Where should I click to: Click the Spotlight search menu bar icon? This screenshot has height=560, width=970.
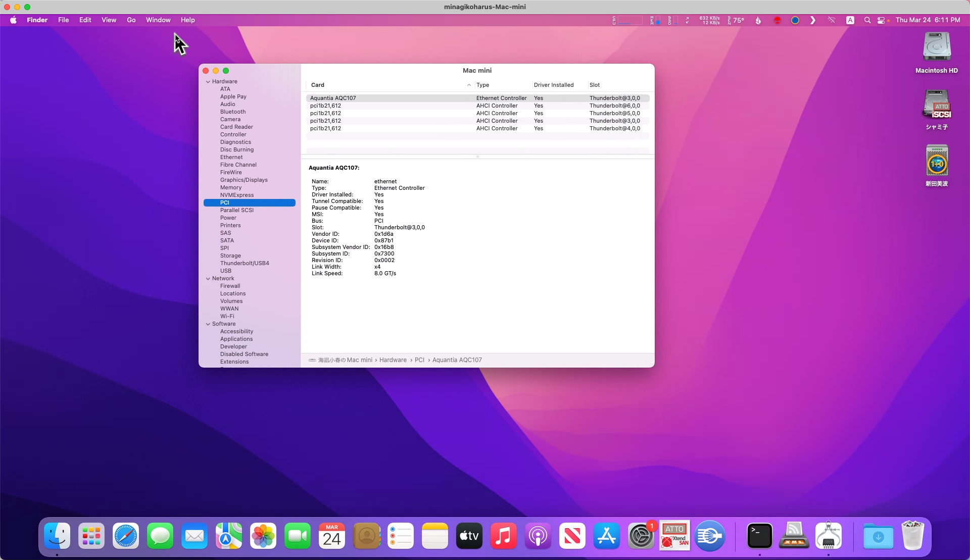pyautogui.click(x=867, y=20)
